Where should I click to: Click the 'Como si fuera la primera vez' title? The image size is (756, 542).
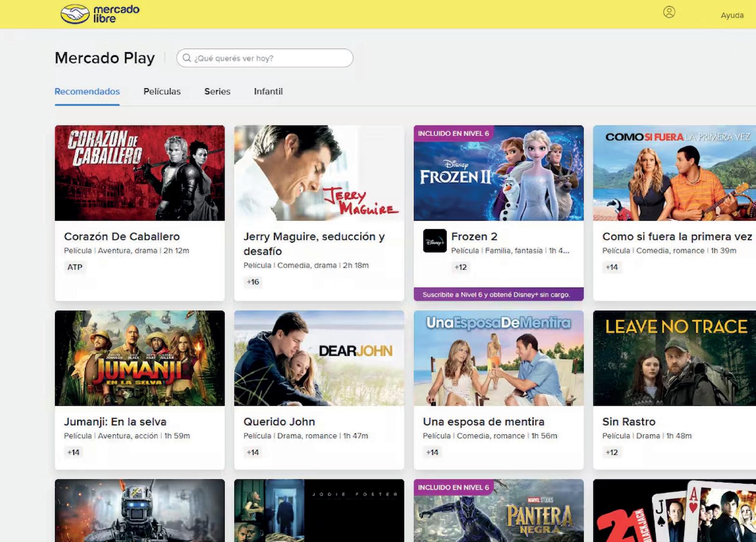coord(677,237)
